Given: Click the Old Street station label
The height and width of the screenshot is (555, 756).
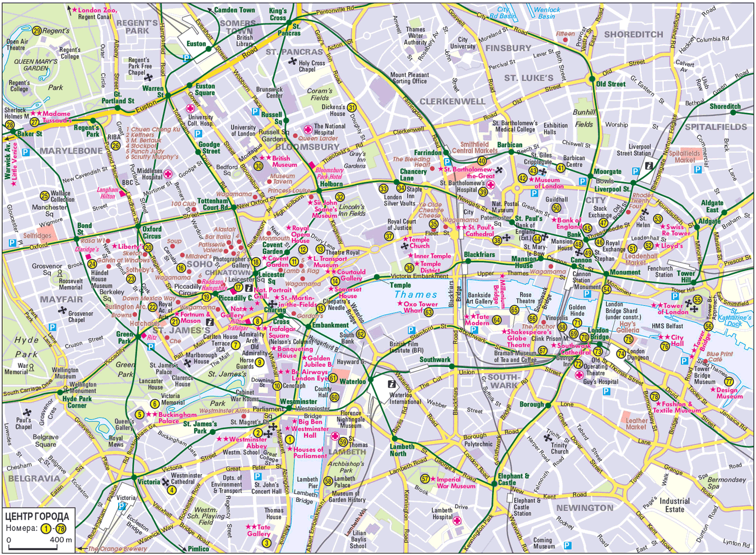Looking at the screenshot, I should [611, 84].
